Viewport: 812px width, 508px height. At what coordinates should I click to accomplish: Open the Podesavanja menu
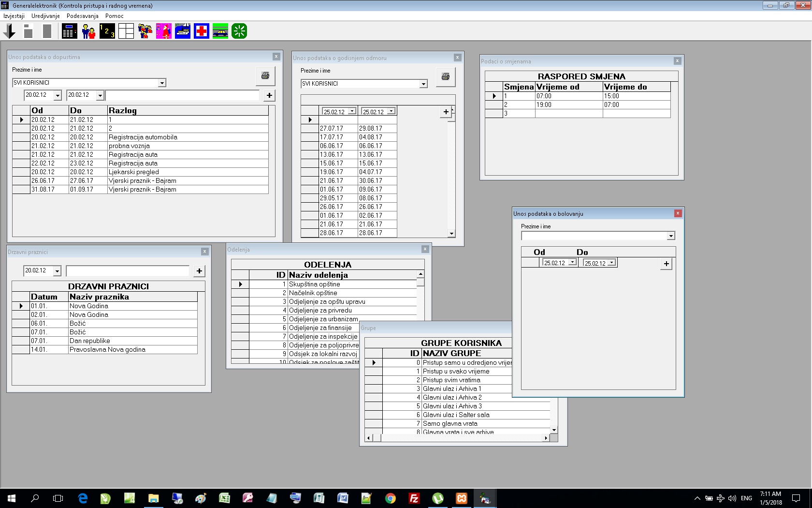pos(83,16)
